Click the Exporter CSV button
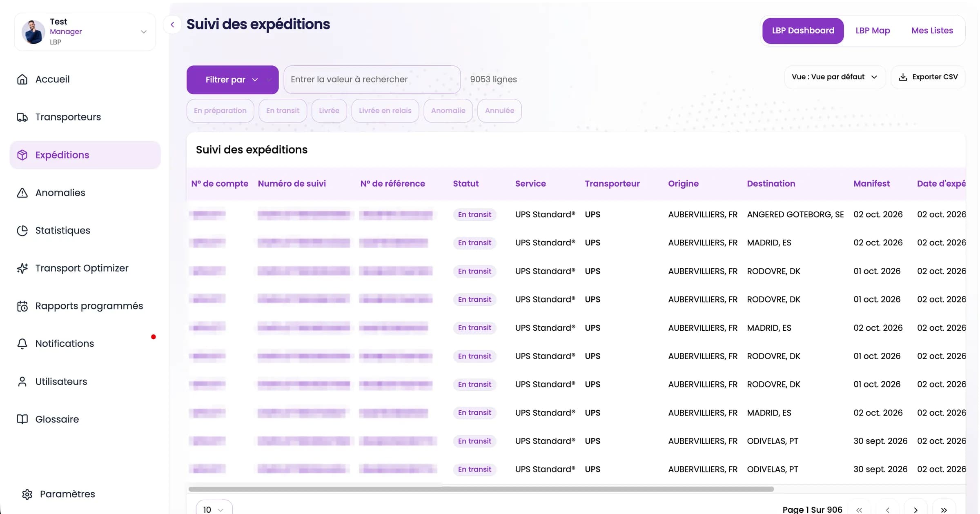Viewport: 980px width, 514px height. [928, 77]
